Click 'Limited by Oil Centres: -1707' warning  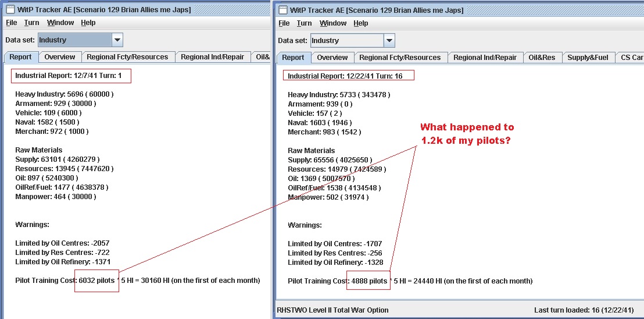click(335, 243)
